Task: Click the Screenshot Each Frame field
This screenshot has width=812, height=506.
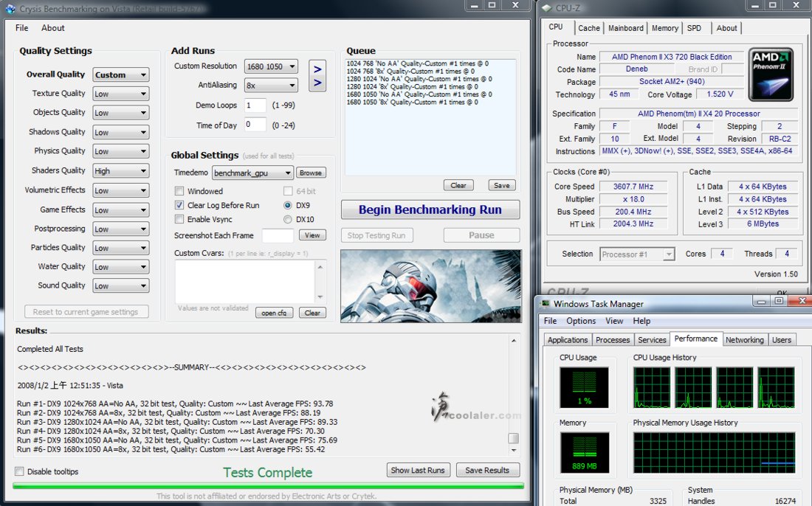Action: [x=278, y=235]
